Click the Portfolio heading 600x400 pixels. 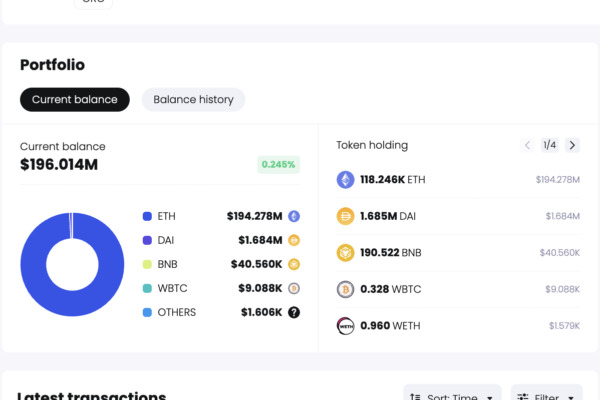point(52,65)
